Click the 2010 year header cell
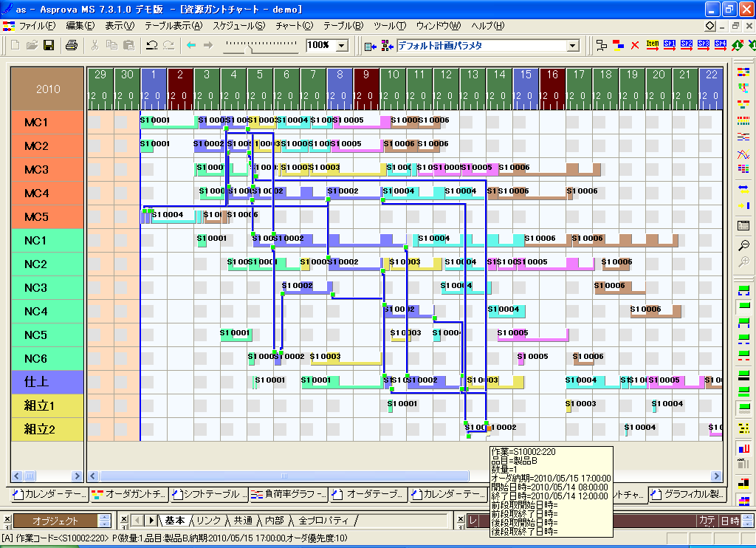The image size is (756, 548). pyautogui.click(x=47, y=89)
